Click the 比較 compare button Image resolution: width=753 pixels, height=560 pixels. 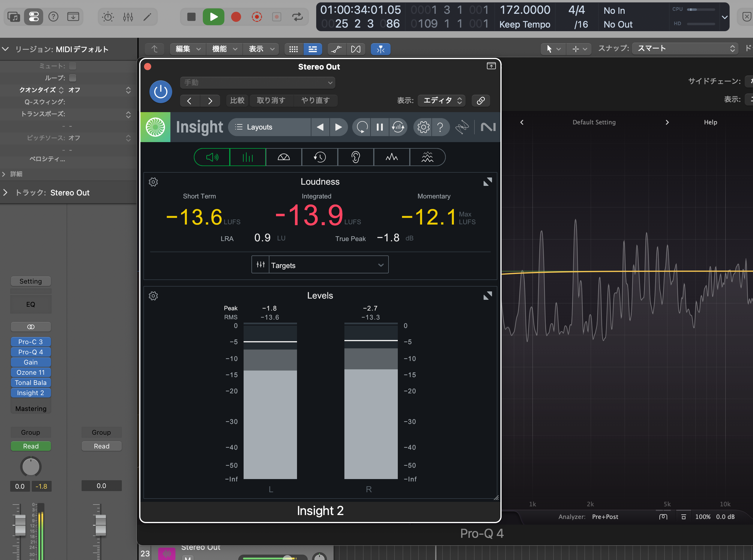237,100
